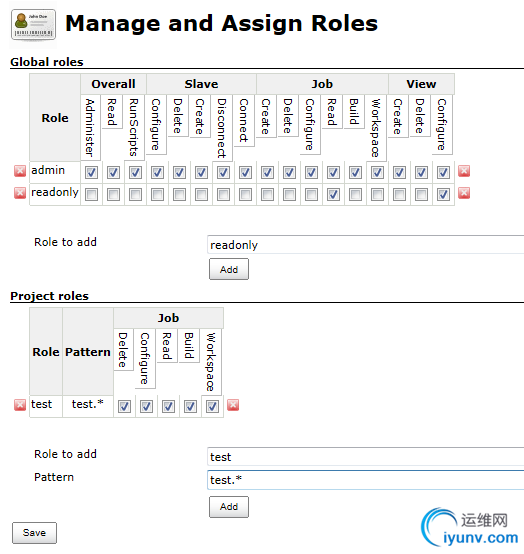Click Add button under global Role to add

point(229,269)
